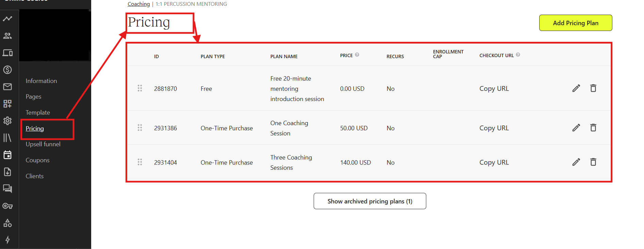Select Pricing in the side menu
The width and height of the screenshot is (644, 249).
(x=35, y=129)
